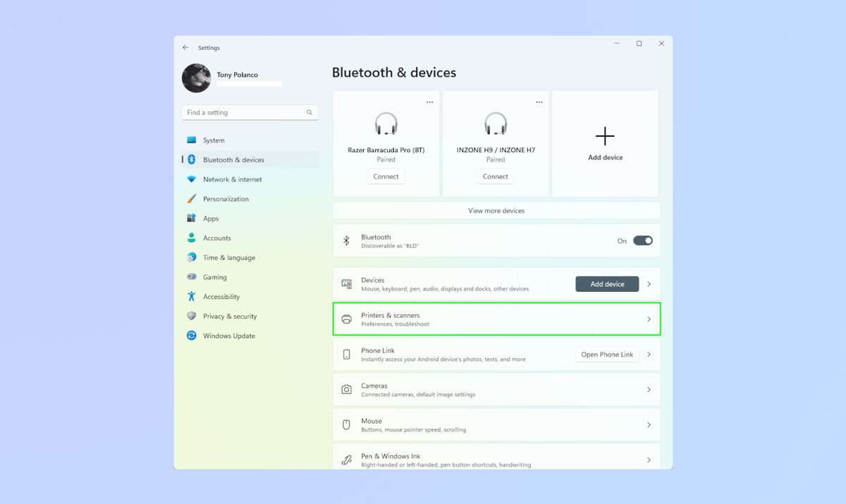Image resolution: width=846 pixels, height=504 pixels.
Task: Click the Mouse label text
Action: [x=372, y=421]
